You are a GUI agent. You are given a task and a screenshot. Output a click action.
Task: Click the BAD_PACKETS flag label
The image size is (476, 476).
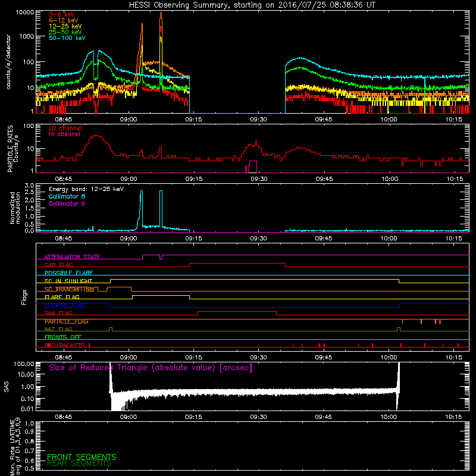[65, 346]
